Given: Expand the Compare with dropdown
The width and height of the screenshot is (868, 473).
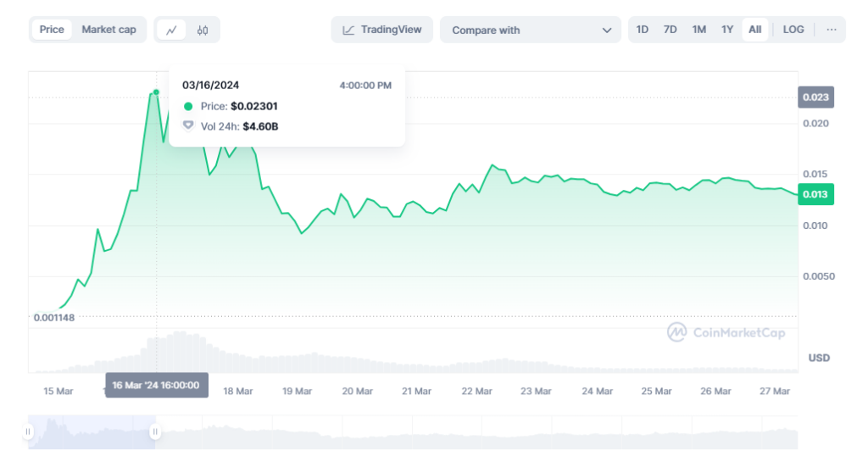Looking at the screenshot, I should click(x=531, y=30).
